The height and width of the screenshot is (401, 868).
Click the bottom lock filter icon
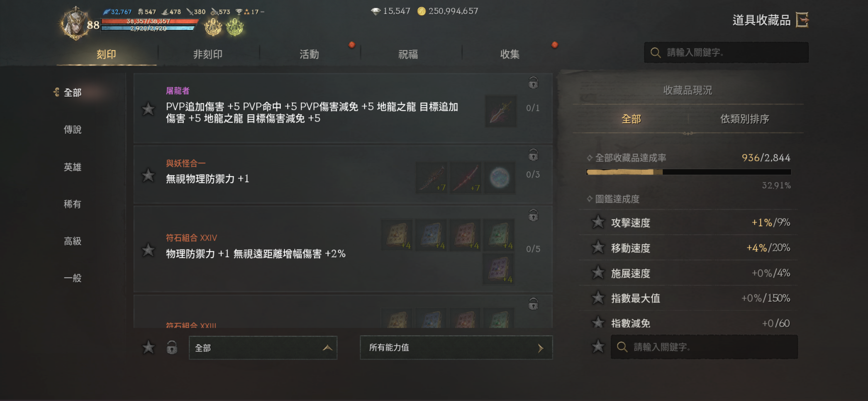coord(172,347)
